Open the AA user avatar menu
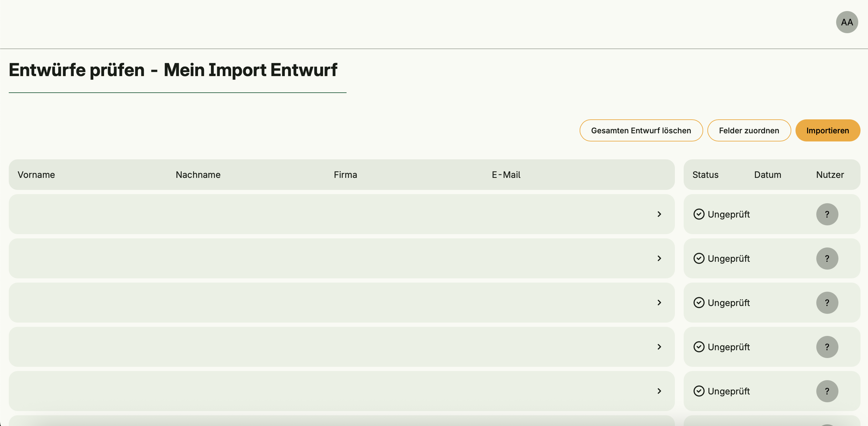The image size is (868, 426). (847, 22)
